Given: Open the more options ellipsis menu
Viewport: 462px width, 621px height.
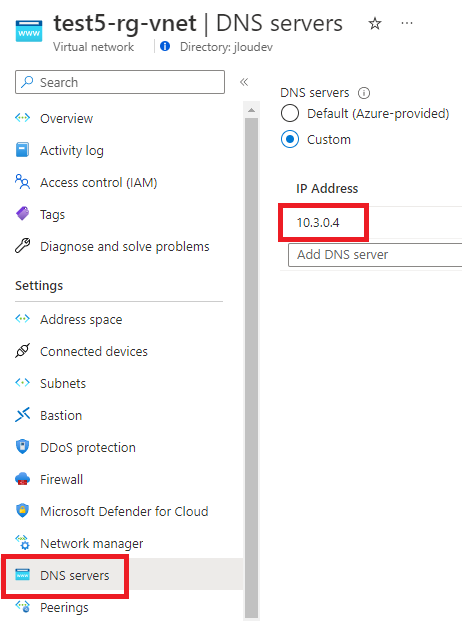Looking at the screenshot, I should coord(407,23).
